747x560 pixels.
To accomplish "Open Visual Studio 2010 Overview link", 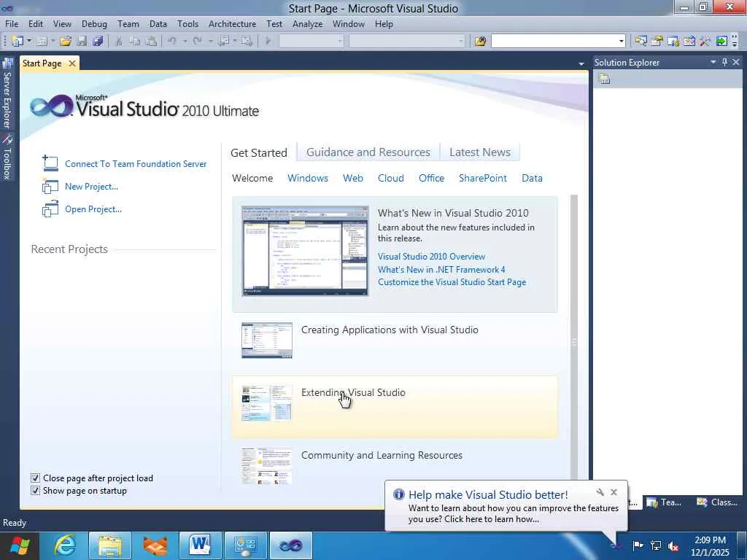I will [431, 257].
